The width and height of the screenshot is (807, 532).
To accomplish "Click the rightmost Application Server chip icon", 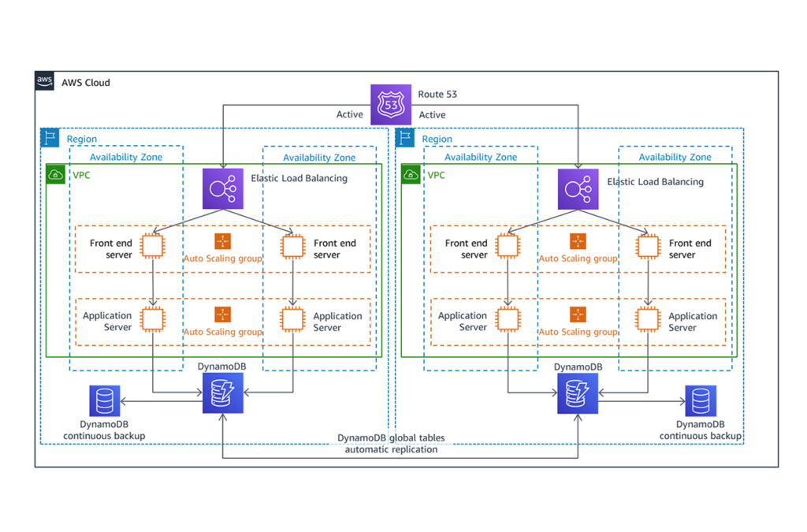I will click(648, 319).
